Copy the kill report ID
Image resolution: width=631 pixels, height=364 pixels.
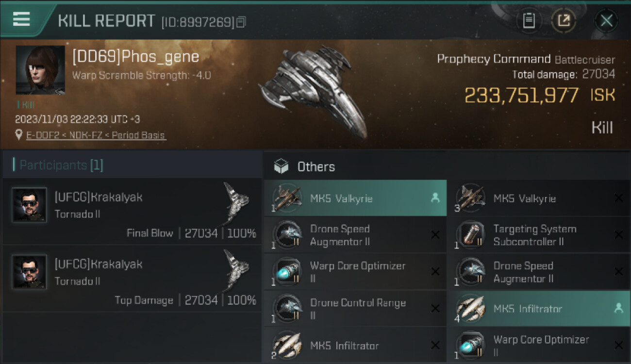click(x=241, y=22)
